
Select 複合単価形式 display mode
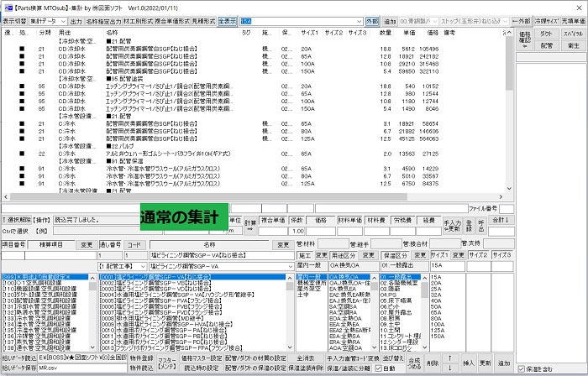[172, 21]
